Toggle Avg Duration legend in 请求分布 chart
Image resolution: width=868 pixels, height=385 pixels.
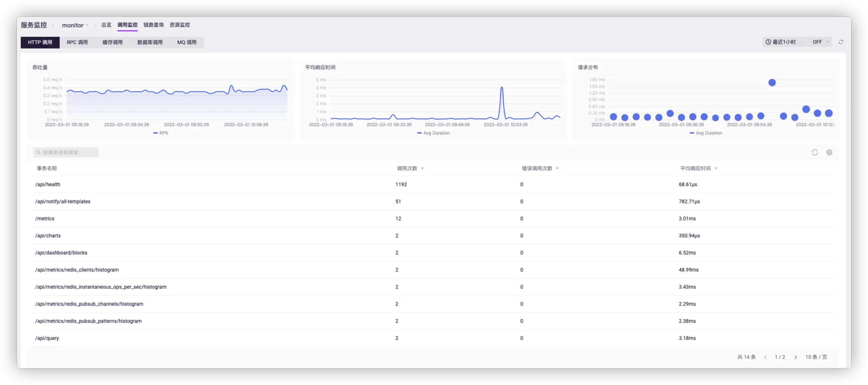[706, 133]
